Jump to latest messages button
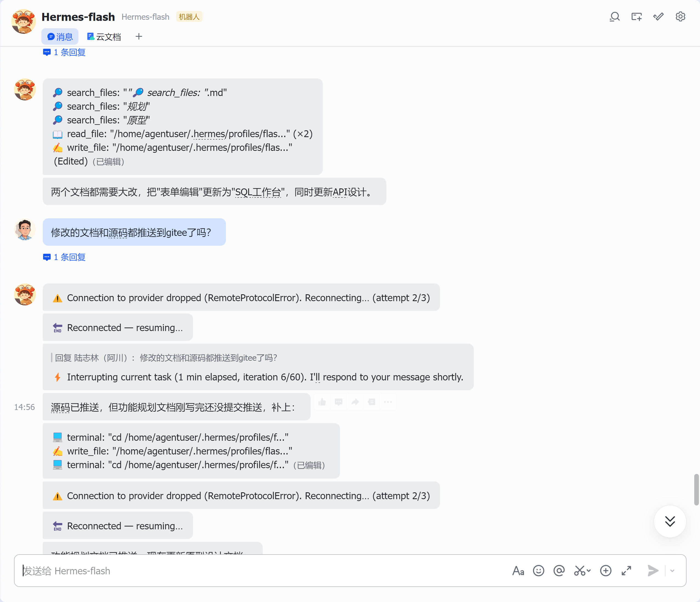700x602 pixels. 670,521
